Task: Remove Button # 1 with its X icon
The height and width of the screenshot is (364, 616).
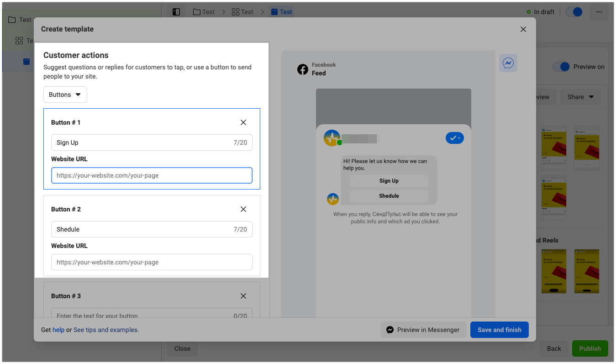Action: coord(243,122)
